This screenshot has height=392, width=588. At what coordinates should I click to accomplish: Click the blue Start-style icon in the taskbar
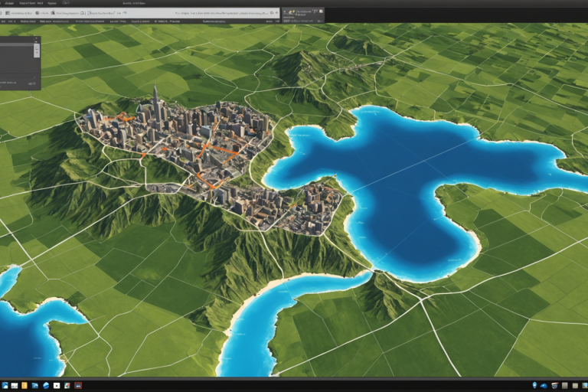[x=5, y=385]
